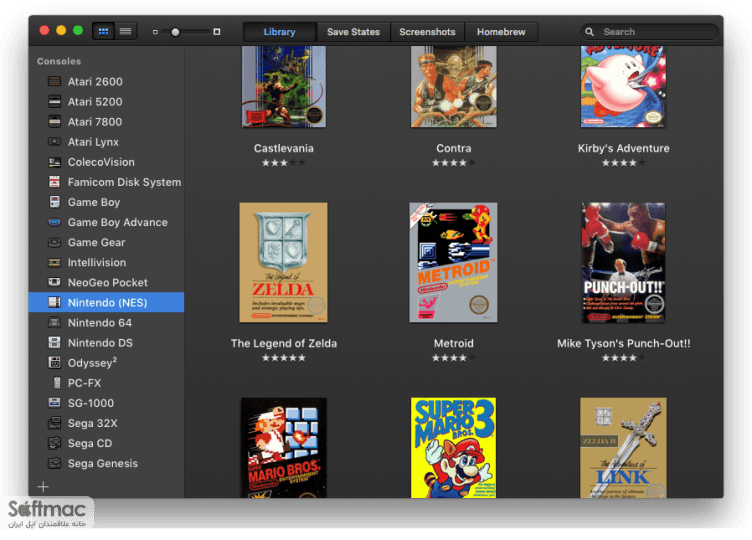Click the Sega CD icon

coord(55,443)
